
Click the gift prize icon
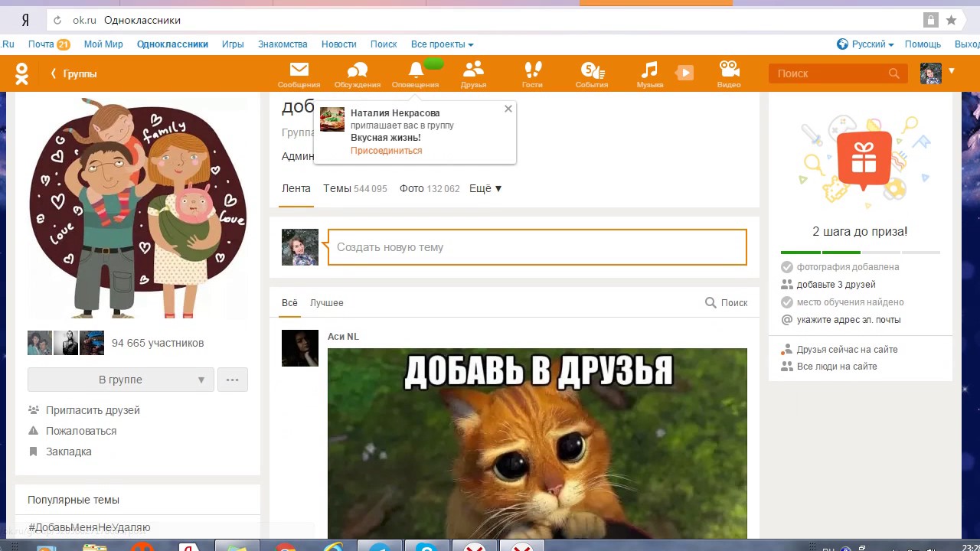(x=864, y=160)
